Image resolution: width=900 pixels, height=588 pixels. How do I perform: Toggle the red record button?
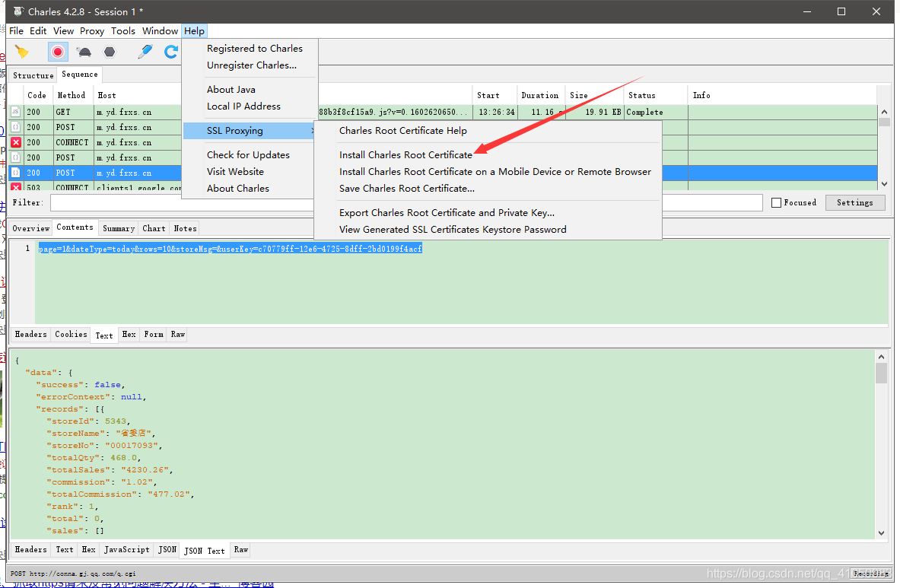pos(58,52)
